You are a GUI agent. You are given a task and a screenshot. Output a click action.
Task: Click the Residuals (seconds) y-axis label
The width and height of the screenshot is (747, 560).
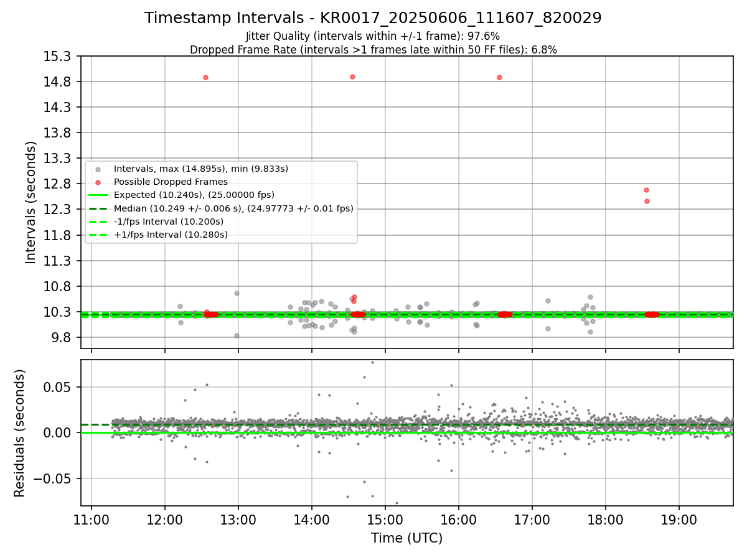(x=19, y=433)
